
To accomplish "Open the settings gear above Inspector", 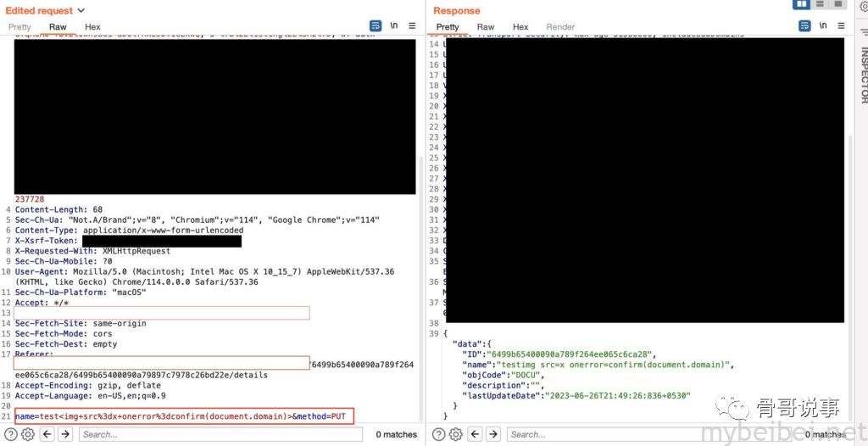I will click(864, 6).
